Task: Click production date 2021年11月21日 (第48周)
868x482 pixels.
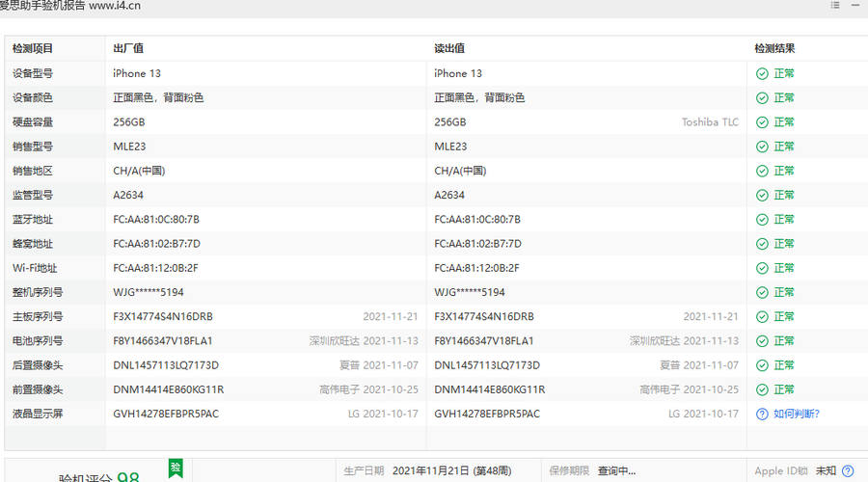Action: [x=451, y=471]
